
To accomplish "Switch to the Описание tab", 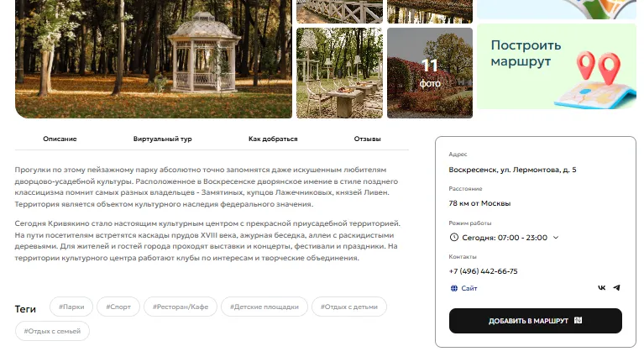I will pyautogui.click(x=60, y=139).
